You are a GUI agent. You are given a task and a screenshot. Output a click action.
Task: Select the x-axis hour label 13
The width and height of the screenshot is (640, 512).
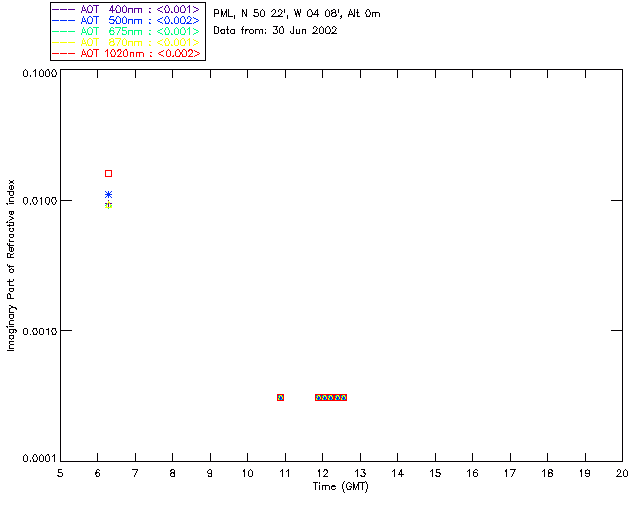click(x=360, y=473)
